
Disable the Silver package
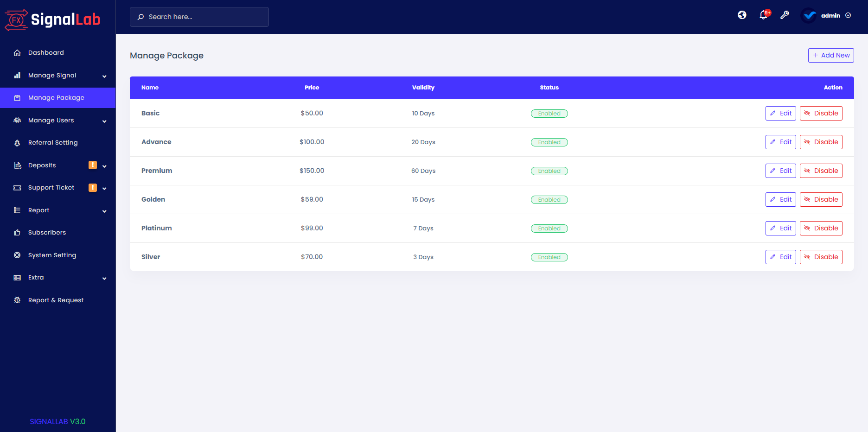tap(821, 257)
